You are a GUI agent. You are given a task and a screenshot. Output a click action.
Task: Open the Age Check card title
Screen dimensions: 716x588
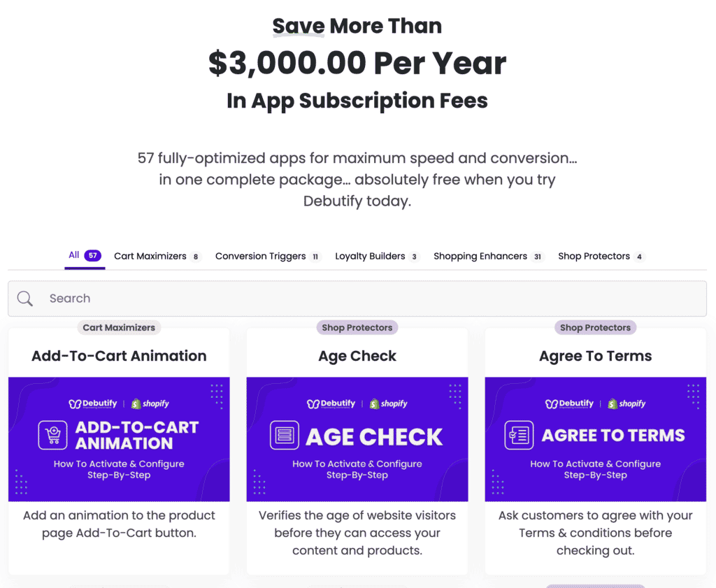[x=357, y=356]
